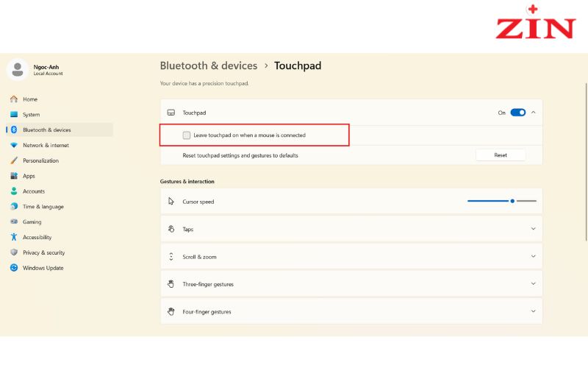Click the Privacy shield icon
Image resolution: width=588 pixels, height=368 pixels.
coord(14,252)
